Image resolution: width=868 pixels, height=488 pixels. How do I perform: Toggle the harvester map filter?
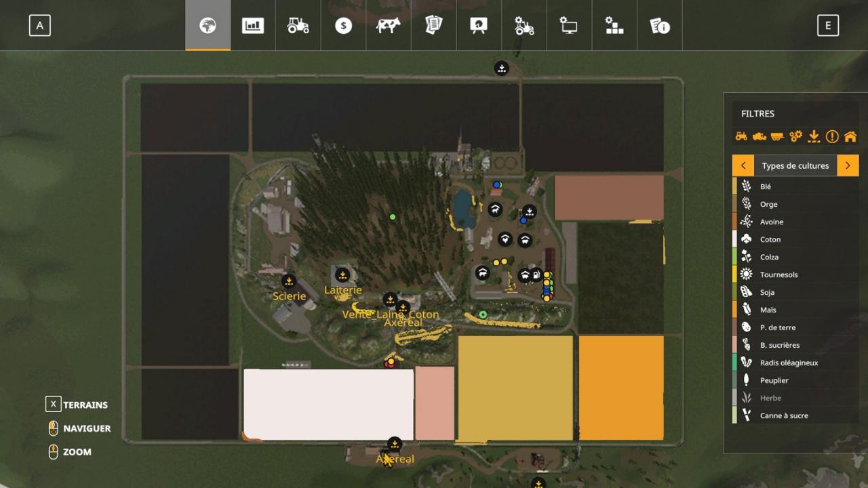click(759, 136)
